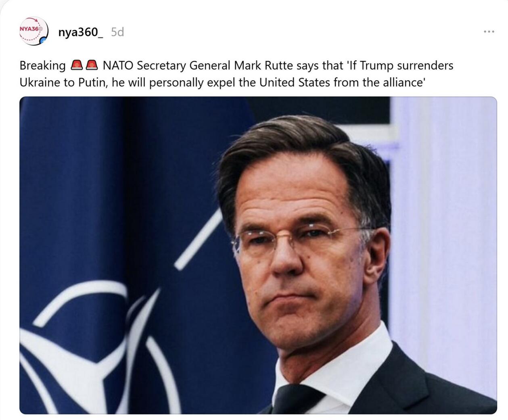The image size is (508, 420).
Task: Click Mark Rutte's name in post text
Action: coord(263,65)
